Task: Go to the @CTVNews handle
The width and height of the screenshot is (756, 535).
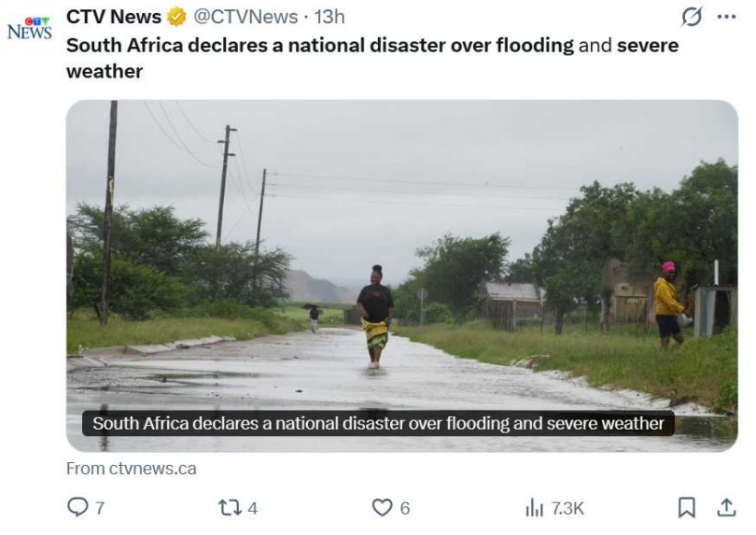Action: tap(245, 17)
